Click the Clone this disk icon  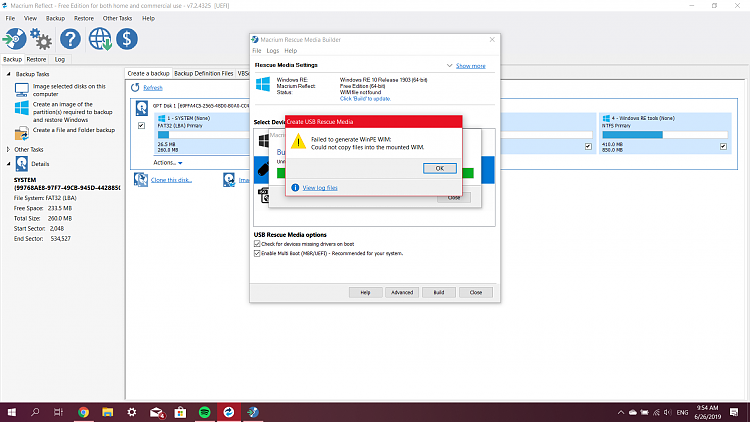click(141, 179)
